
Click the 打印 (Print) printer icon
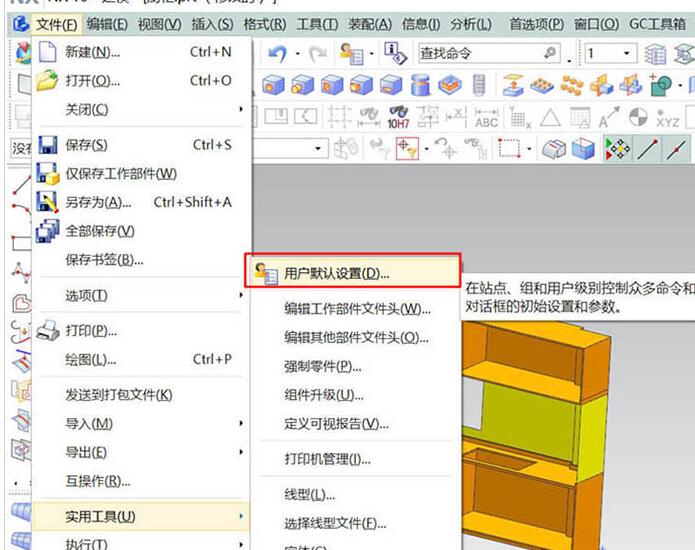tap(47, 331)
